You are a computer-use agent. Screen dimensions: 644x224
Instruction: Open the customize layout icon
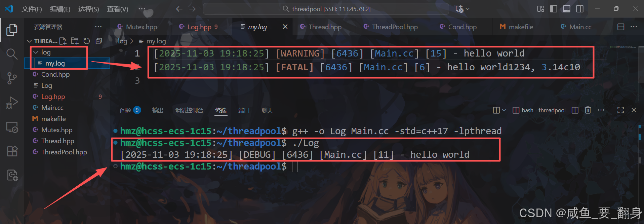coord(540,9)
